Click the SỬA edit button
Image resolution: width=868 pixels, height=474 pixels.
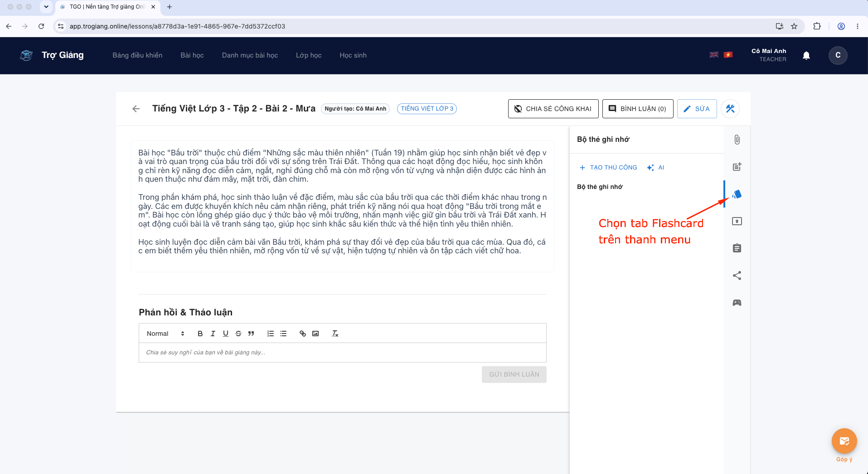[697, 109]
